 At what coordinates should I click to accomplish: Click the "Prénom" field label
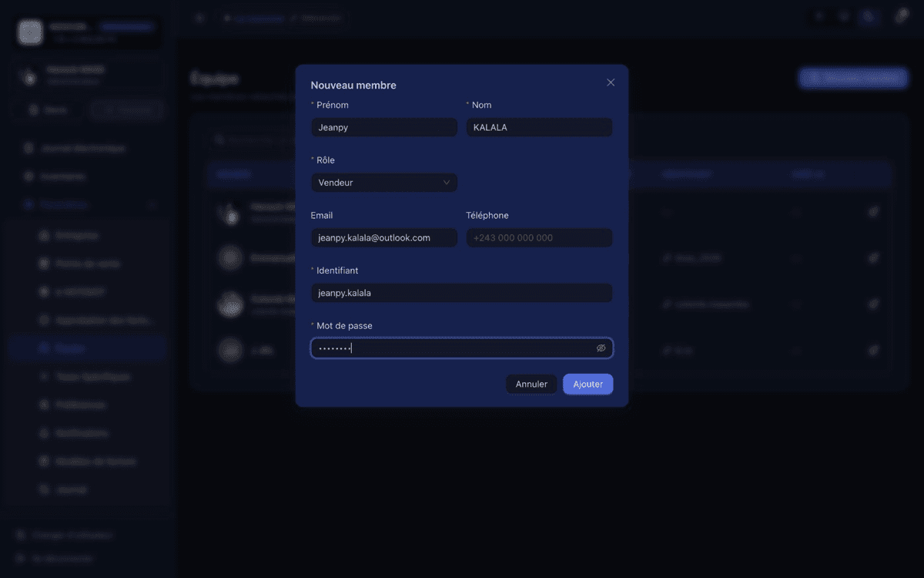click(333, 105)
